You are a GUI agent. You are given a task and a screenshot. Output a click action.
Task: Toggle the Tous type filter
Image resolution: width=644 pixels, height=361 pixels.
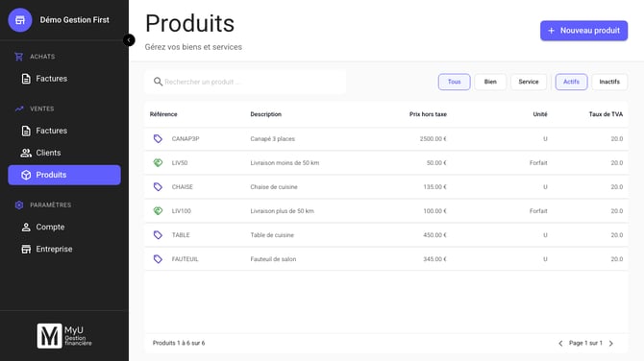(454, 82)
